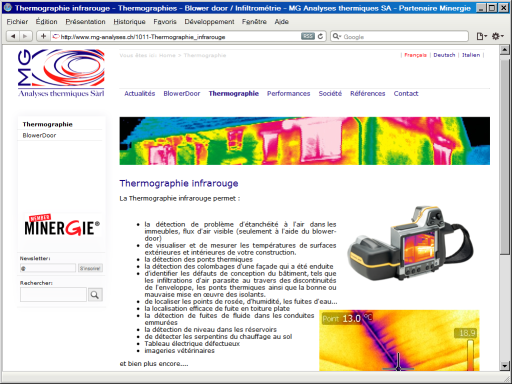Click 'Tableau électrique défectueux' bullet text
Viewport: 512px width, 384px height.
click(x=192, y=344)
